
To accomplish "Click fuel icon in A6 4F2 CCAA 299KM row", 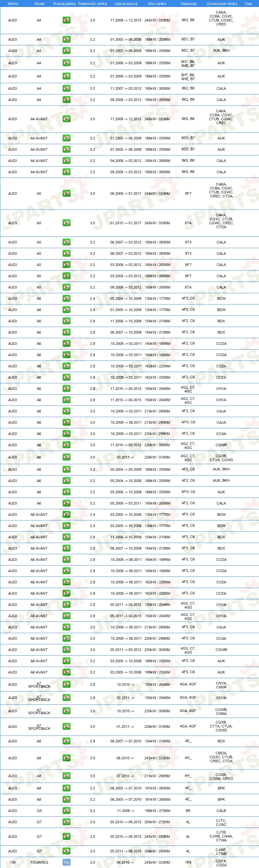I will click(x=66, y=434).
